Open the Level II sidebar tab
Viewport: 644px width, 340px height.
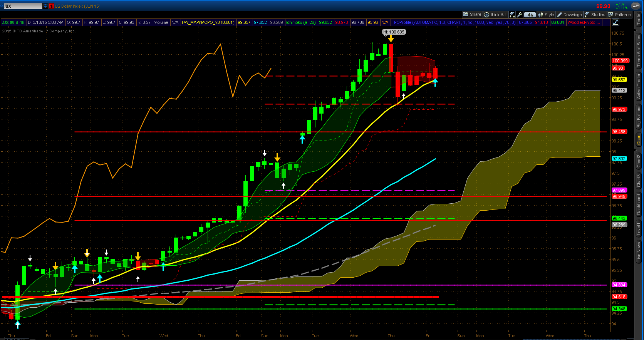pos(639,228)
